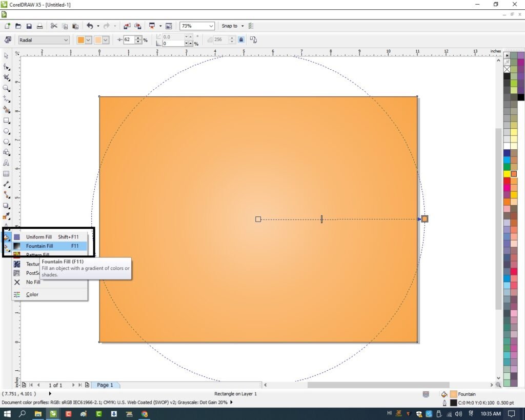Select the Eyedropper tool

6,216
